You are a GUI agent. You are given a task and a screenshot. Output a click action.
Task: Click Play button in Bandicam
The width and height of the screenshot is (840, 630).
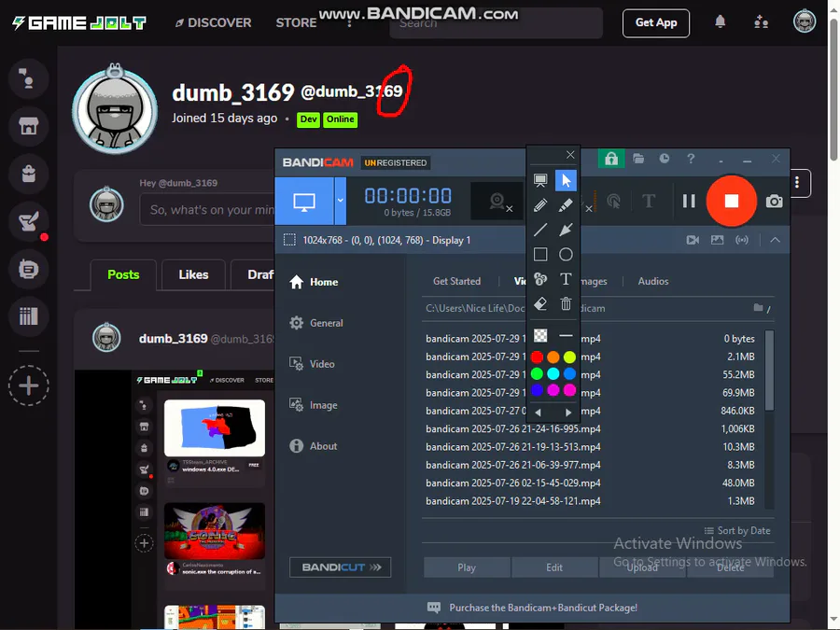[x=467, y=567]
